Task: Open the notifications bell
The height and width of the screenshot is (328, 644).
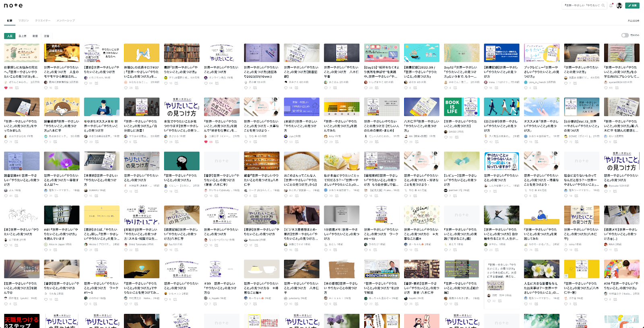Action: (x=611, y=6)
